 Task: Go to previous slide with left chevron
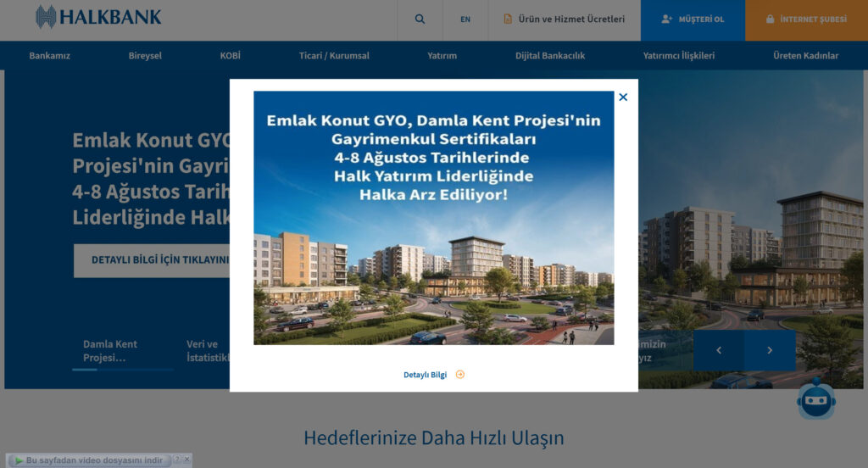(x=719, y=350)
